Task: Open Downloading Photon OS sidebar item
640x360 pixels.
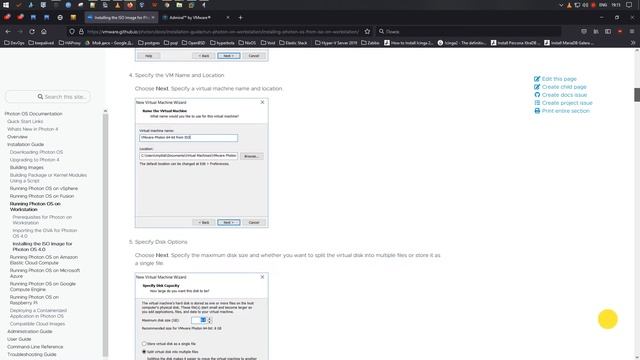Action: pyautogui.click(x=36, y=152)
